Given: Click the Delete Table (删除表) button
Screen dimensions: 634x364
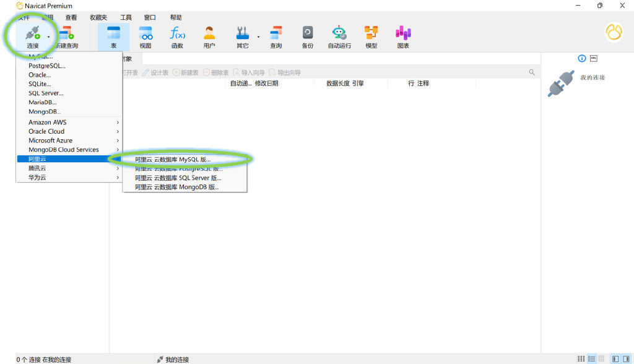Looking at the screenshot, I should (x=216, y=72).
